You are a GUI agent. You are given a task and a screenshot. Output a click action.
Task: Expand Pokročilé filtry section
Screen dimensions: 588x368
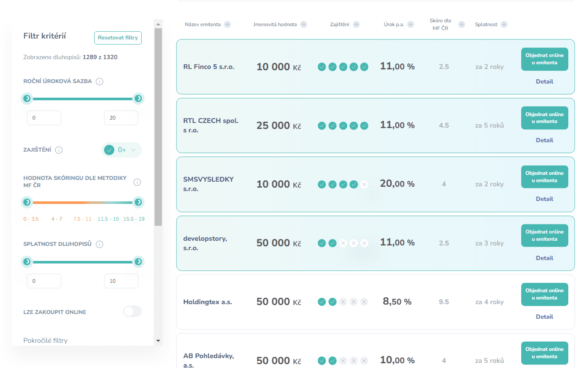pyautogui.click(x=45, y=340)
